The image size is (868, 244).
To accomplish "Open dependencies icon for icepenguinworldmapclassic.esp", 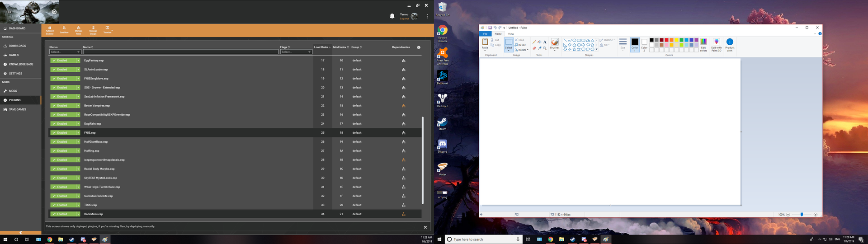I will click(404, 160).
